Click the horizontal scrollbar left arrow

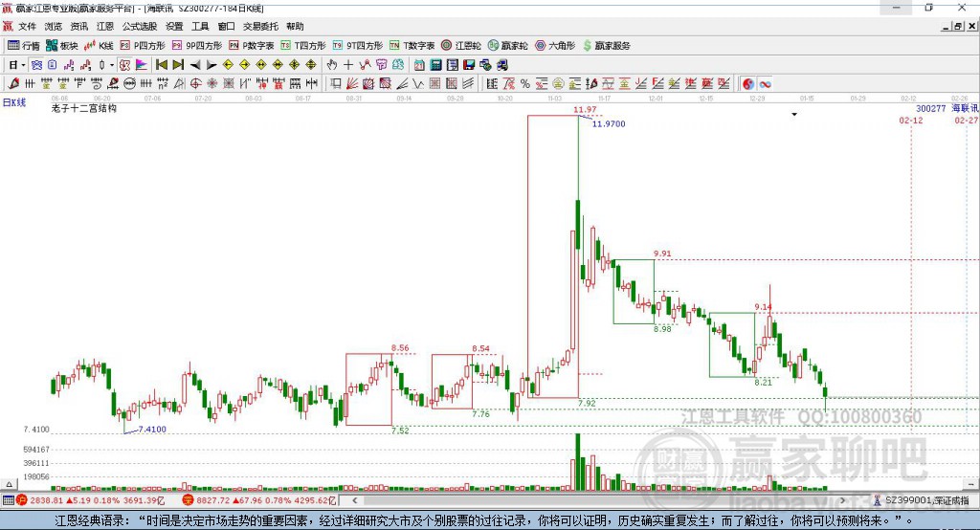[x=354, y=500]
